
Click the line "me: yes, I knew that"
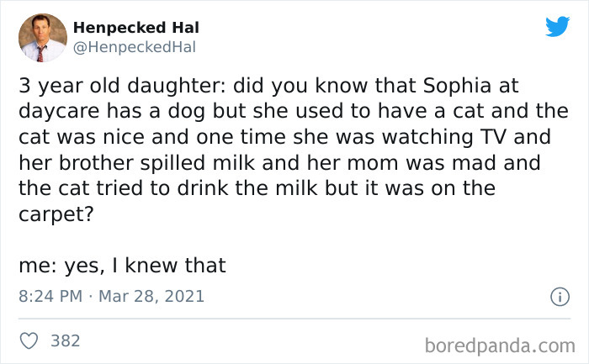[122, 266]
